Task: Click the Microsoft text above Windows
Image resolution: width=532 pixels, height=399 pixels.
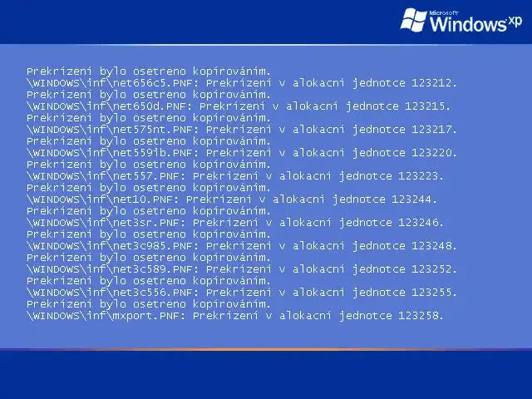Action: point(444,13)
